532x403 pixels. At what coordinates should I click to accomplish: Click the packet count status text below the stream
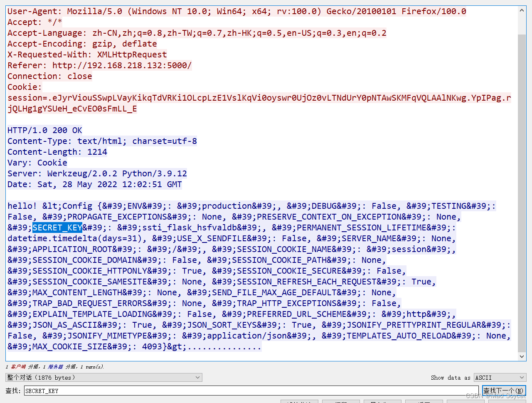coord(55,367)
